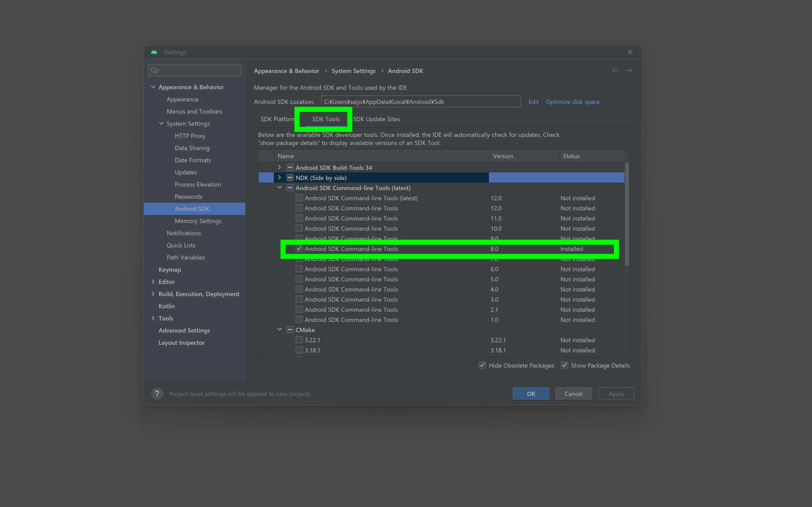The image size is (812, 507).
Task: Click the forward navigation arrow icon
Action: point(628,70)
